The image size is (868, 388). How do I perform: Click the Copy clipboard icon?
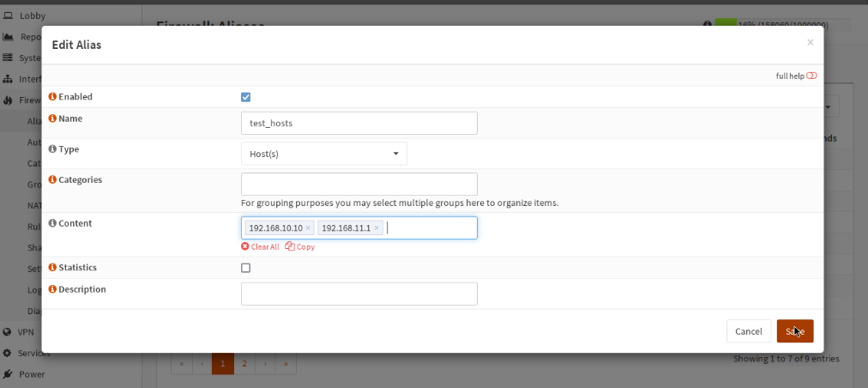(290, 246)
